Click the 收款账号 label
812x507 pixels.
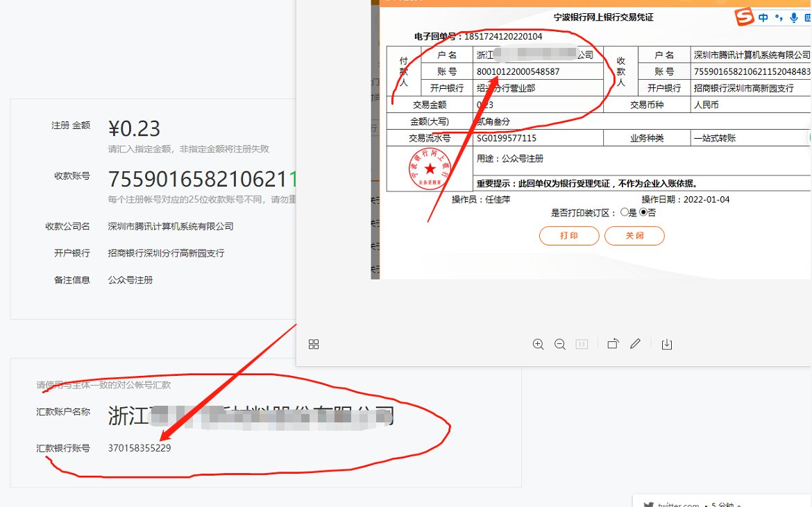coord(72,176)
